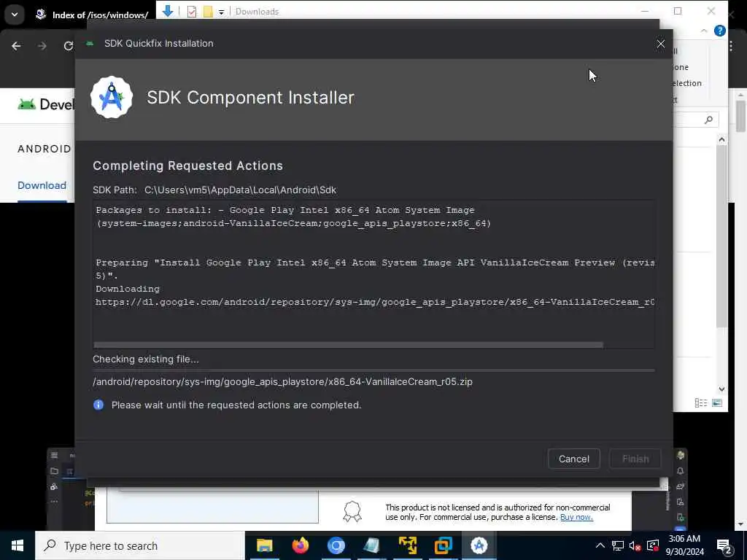Cancel the SDK component installation
Image resolution: width=747 pixels, height=560 pixels.
pyautogui.click(x=573, y=459)
